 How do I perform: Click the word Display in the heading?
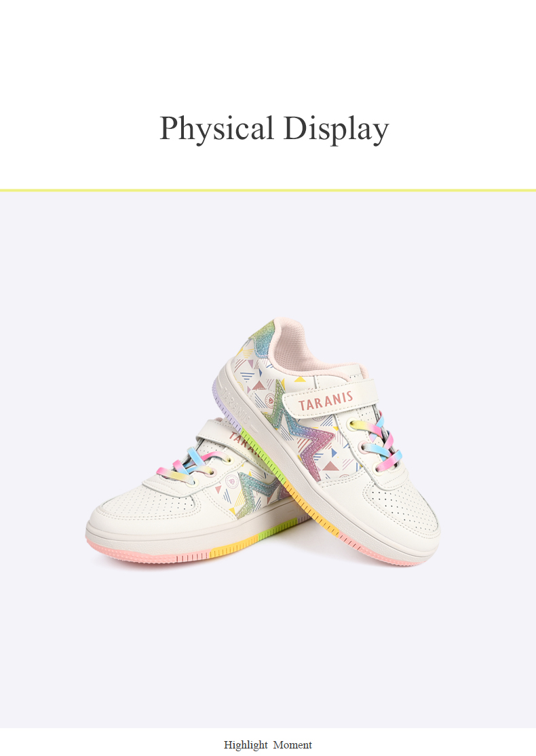point(336,129)
